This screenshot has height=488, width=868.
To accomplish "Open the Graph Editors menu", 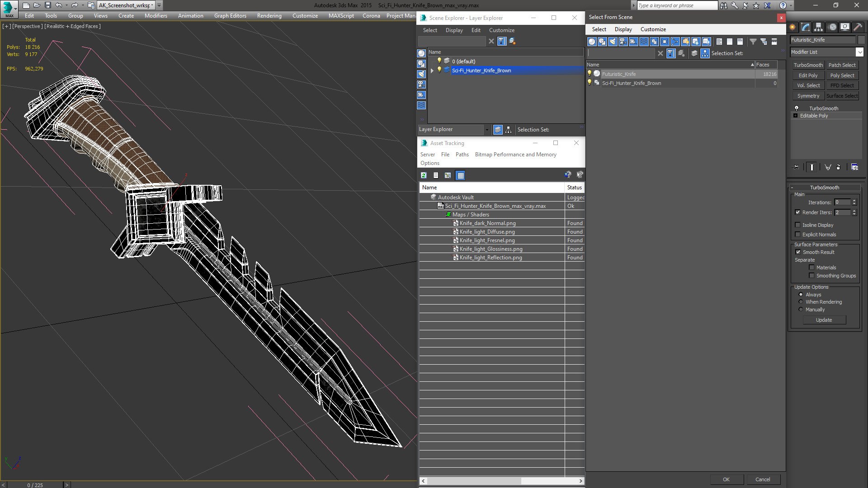I will [x=230, y=15].
